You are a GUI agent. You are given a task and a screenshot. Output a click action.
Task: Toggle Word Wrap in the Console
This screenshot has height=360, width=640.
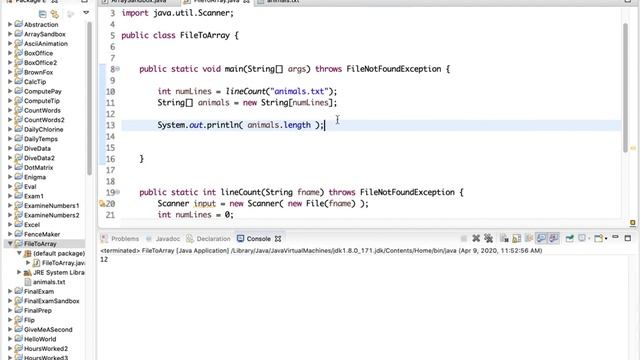[x=529, y=238]
